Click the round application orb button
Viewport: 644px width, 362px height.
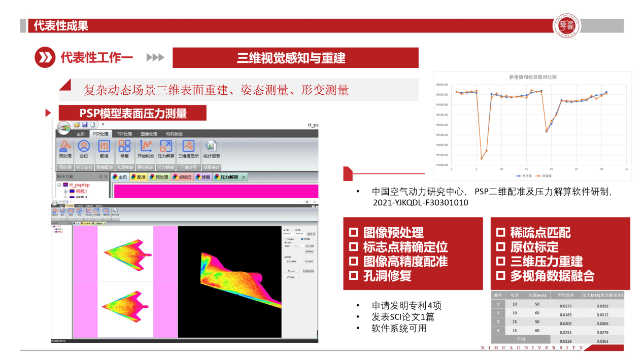point(64,127)
